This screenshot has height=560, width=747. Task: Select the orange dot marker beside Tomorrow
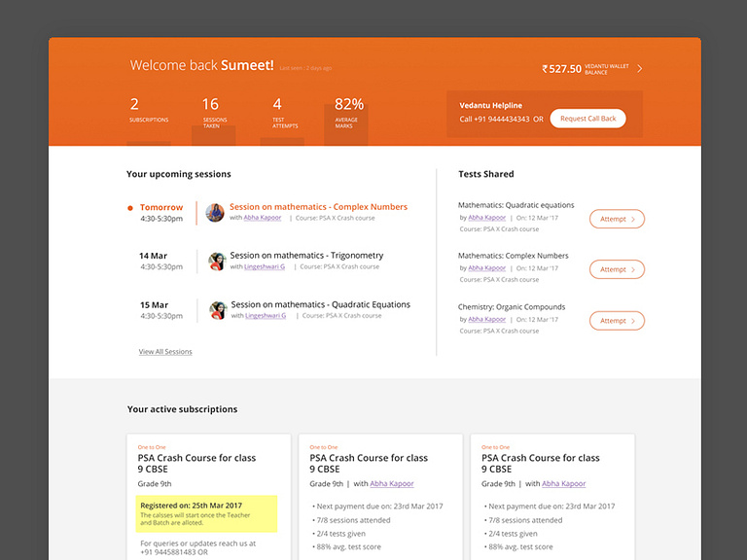click(x=130, y=208)
